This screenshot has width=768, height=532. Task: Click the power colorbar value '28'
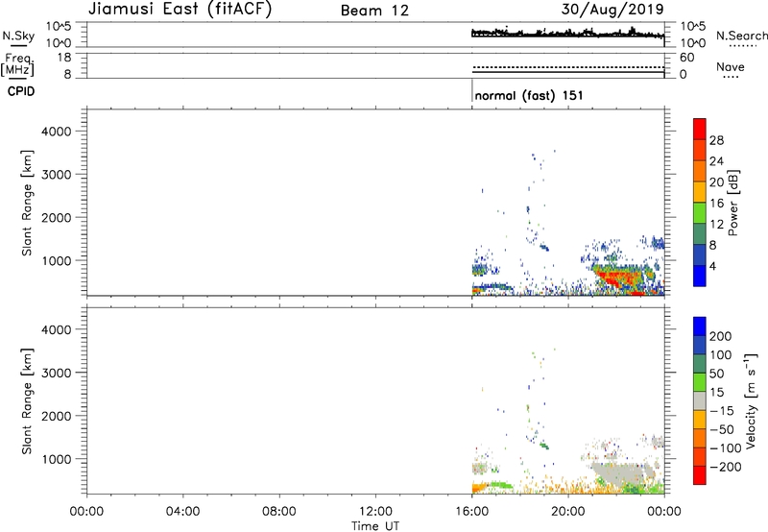click(x=716, y=140)
